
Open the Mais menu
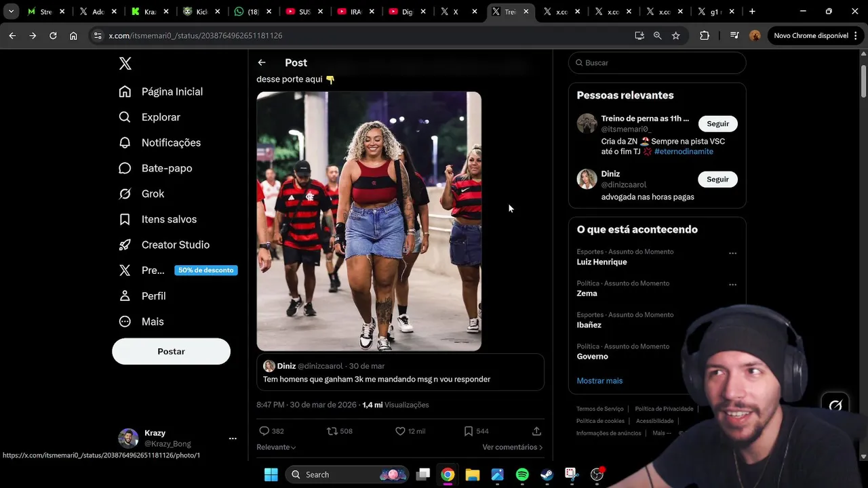(x=142, y=321)
